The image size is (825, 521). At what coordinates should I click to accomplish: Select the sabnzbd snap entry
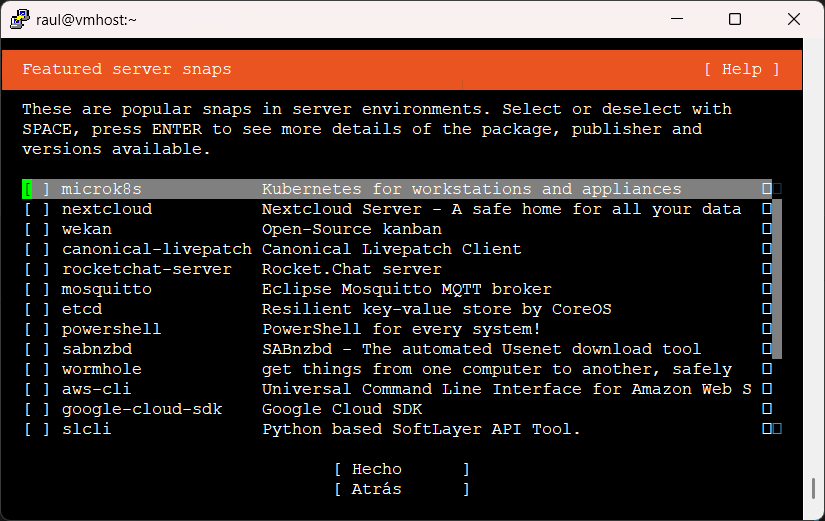pyautogui.click(x=96, y=349)
